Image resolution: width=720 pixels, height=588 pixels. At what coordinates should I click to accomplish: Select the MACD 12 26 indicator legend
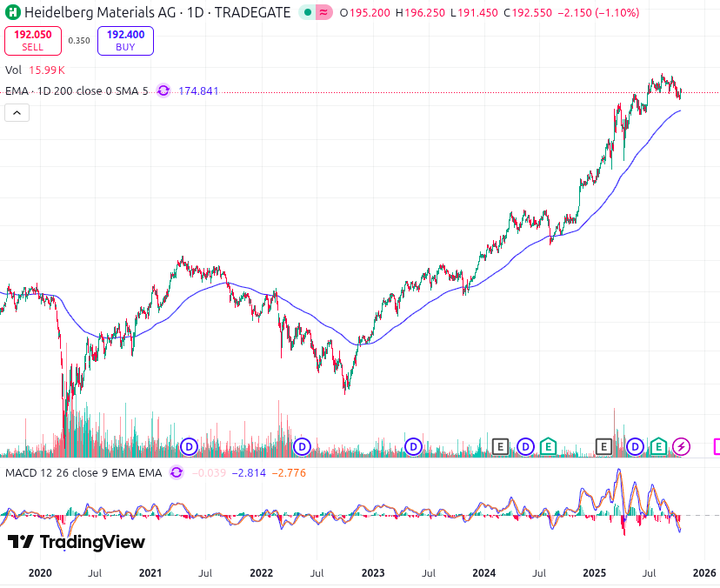tap(83, 472)
